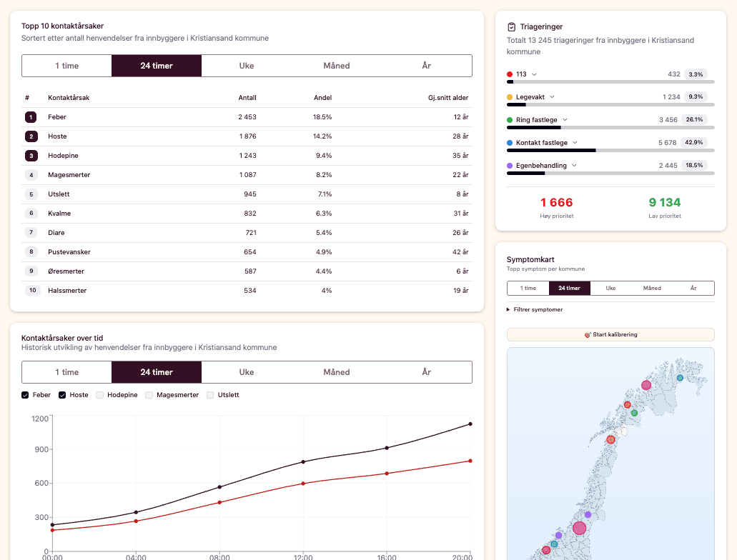Select Uke tab in Symptomkart
The height and width of the screenshot is (560, 737).
610,288
